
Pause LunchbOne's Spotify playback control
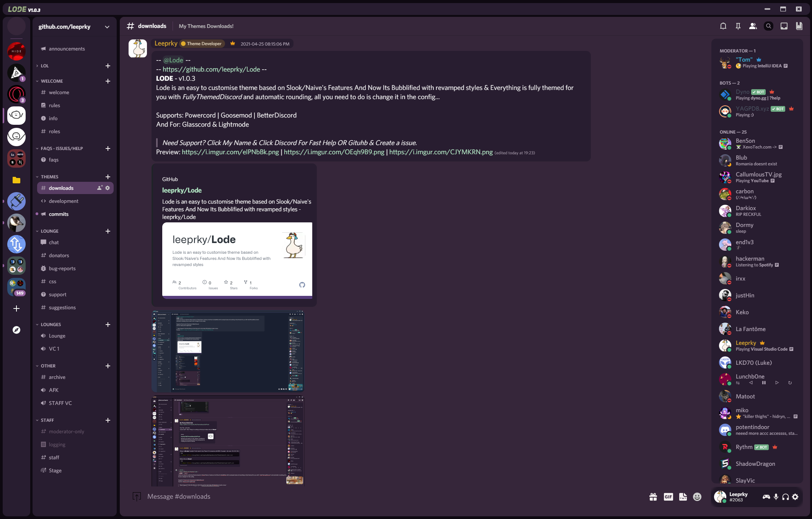[764, 383]
